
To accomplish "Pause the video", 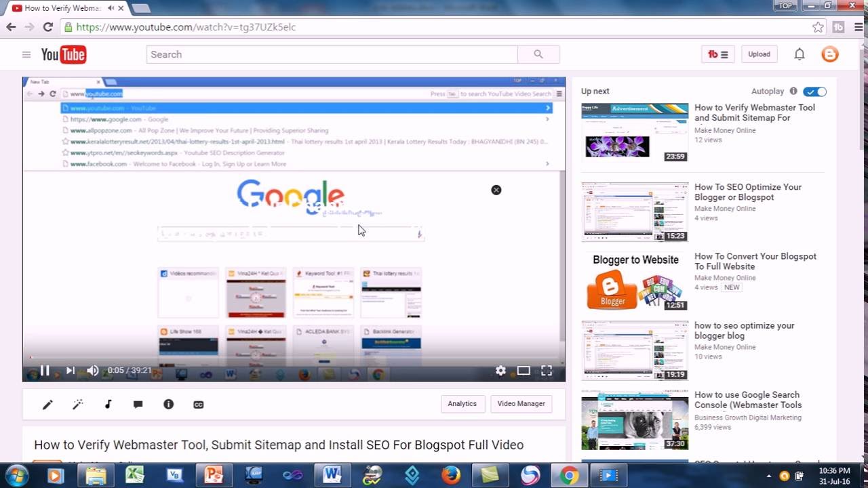I will [x=45, y=370].
